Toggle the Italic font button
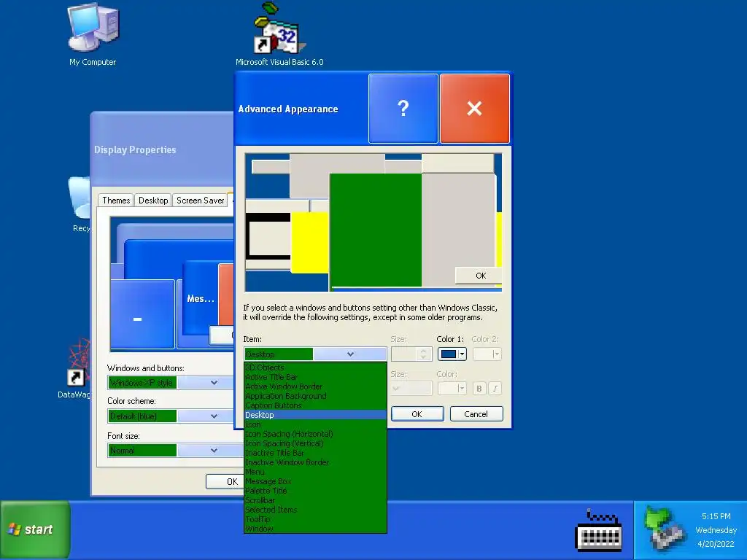This screenshot has width=747, height=560. (495, 389)
